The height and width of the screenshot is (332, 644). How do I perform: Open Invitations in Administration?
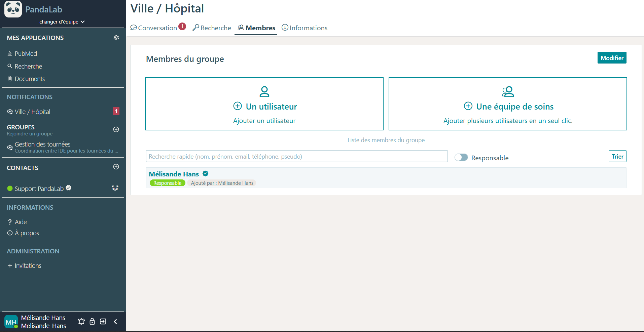24,265
